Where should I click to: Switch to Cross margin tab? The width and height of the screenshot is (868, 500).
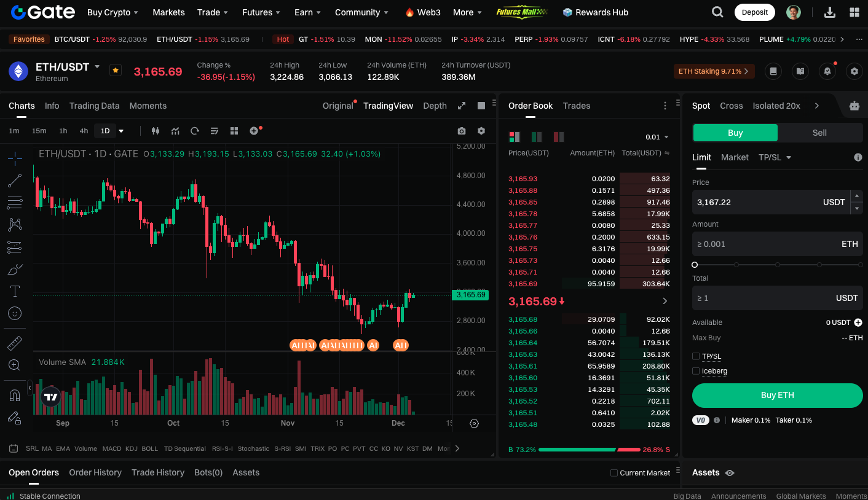732,106
